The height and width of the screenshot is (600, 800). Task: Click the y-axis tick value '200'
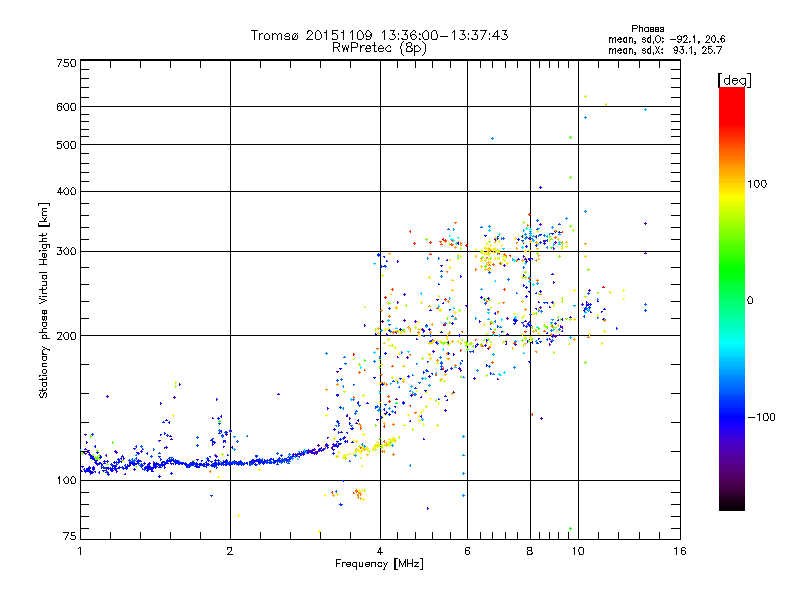(66, 336)
